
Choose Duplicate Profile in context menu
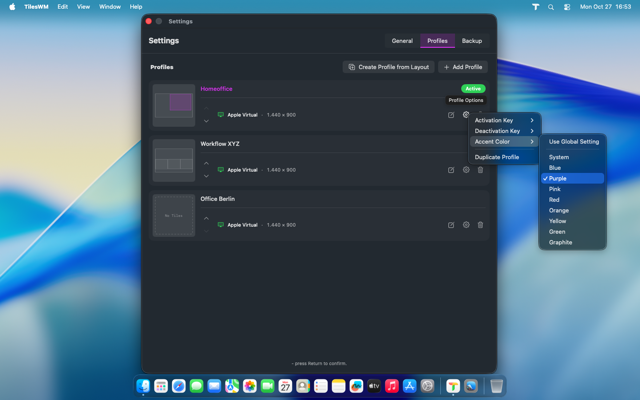pos(504,157)
